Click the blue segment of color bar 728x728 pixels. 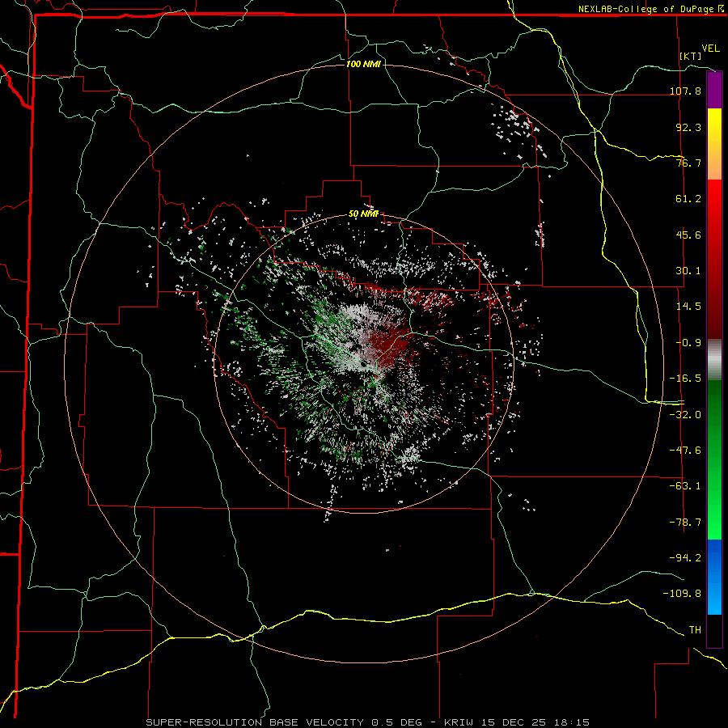[x=714, y=577]
